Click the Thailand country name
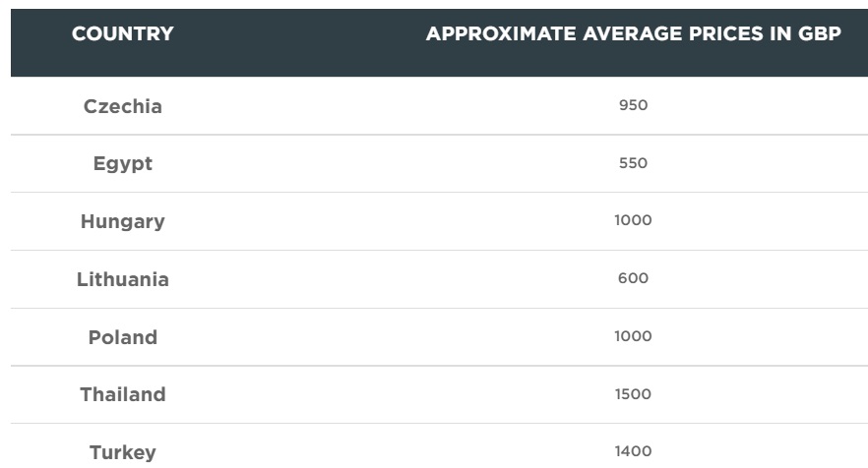This screenshot has width=868, height=468. coord(122,394)
